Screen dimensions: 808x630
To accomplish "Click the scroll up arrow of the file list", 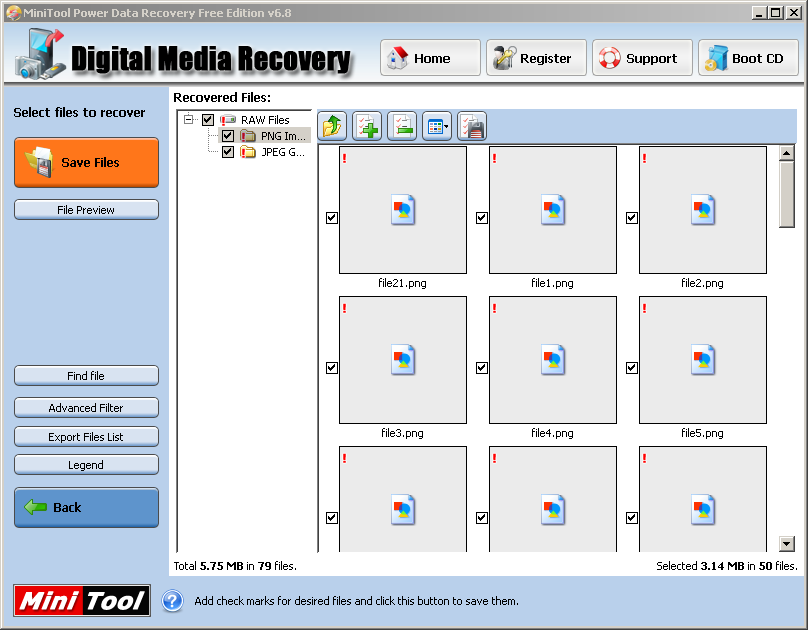I will point(786,154).
